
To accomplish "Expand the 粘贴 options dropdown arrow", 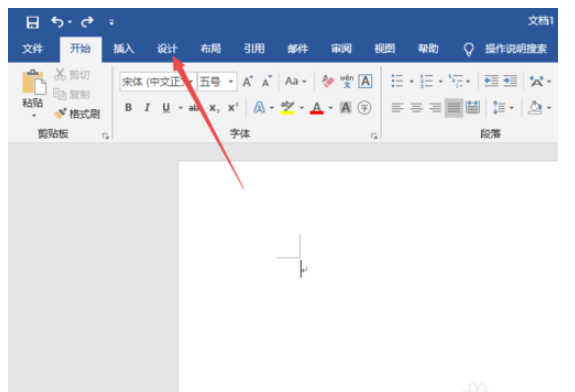I will click(34, 116).
